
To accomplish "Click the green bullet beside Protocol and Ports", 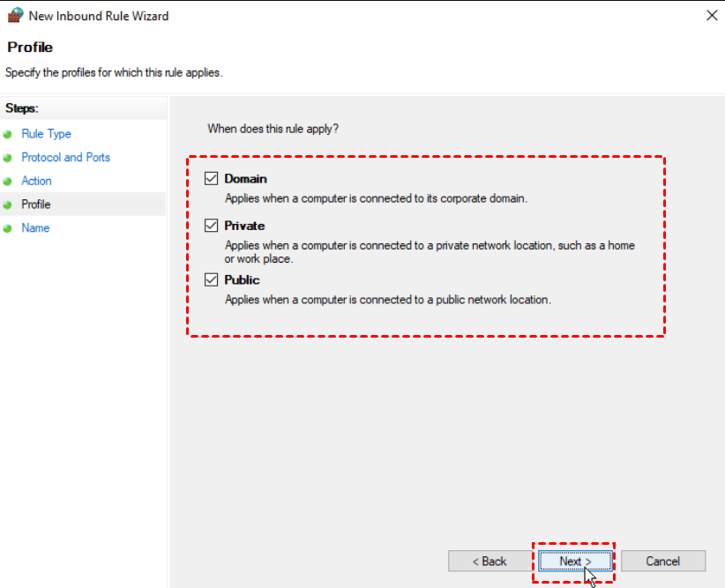I will coord(7,158).
